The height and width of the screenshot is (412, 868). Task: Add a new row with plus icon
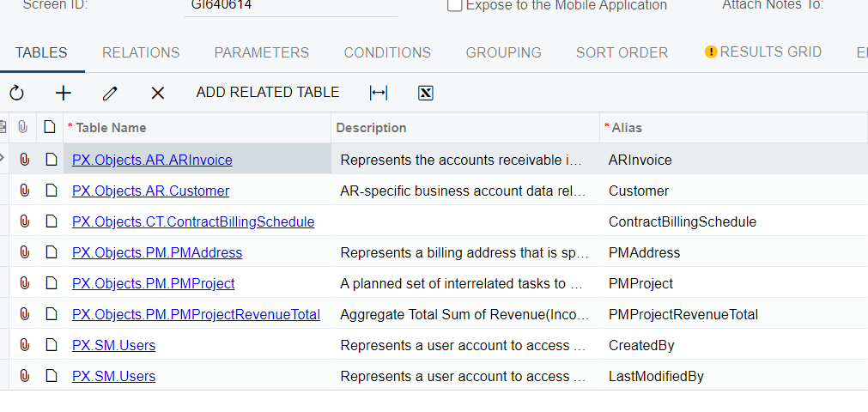coord(64,93)
